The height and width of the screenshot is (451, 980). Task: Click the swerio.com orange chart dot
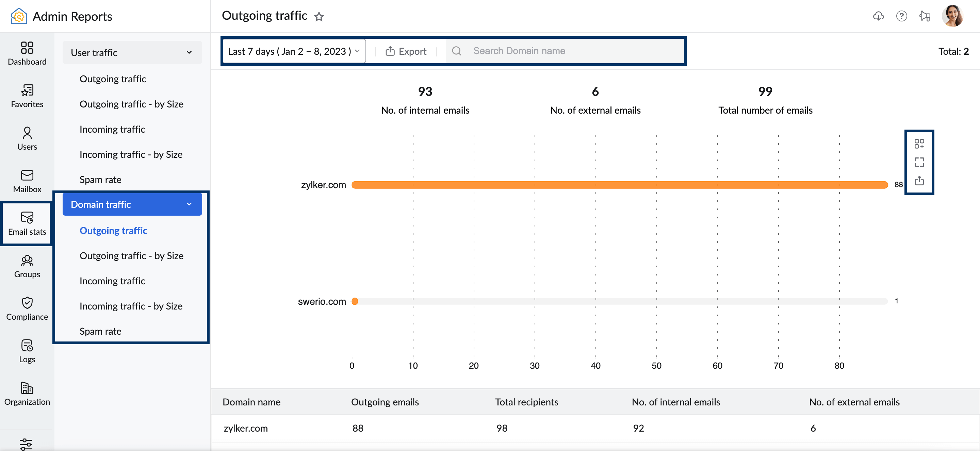point(355,301)
